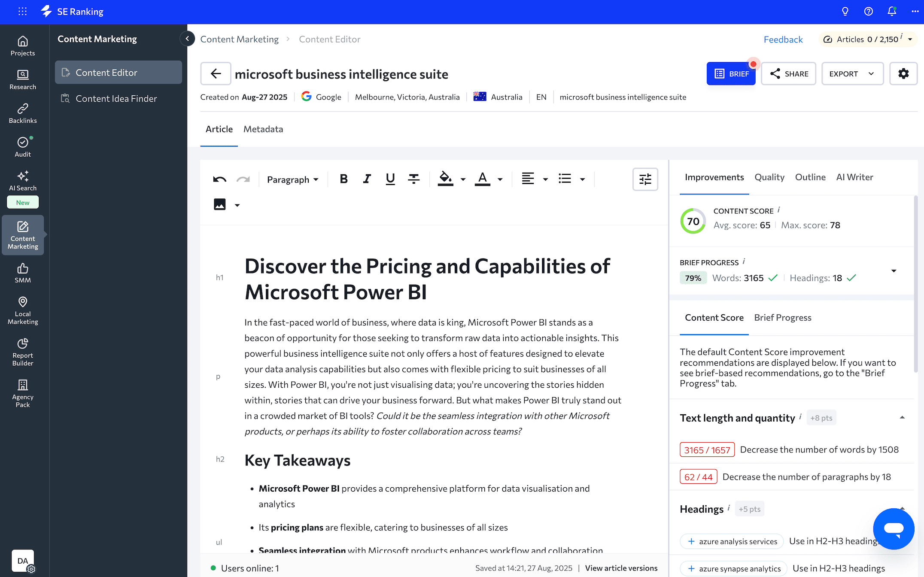This screenshot has width=924, height=577.
Task: Toggle strikethrough formatting
Action: tap(413, 179)
